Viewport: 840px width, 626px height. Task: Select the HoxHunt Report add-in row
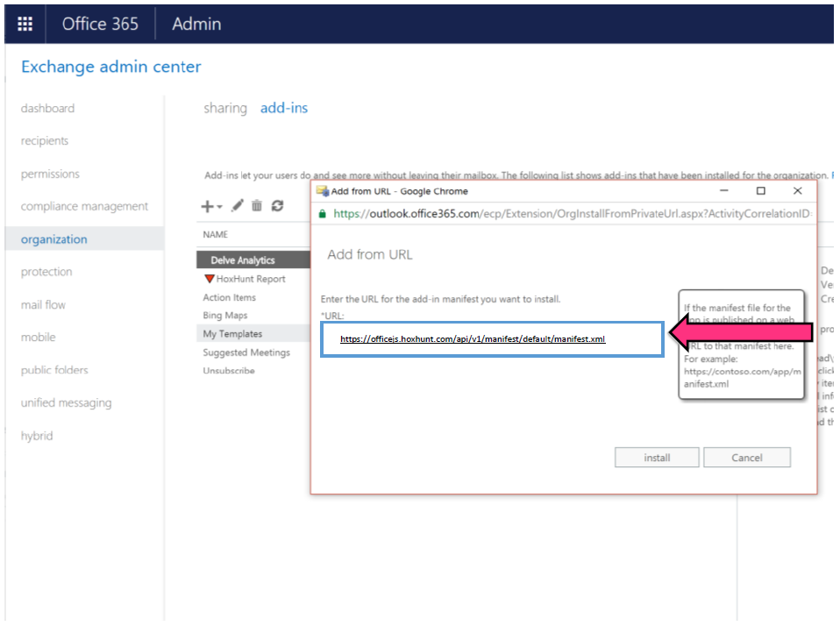point(253,279)
